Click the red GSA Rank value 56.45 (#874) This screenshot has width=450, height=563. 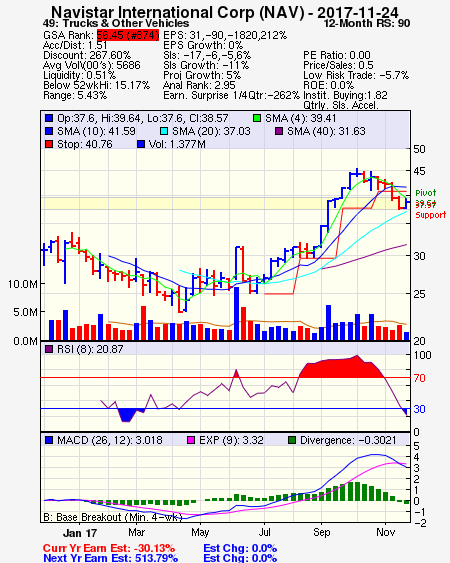pos(128,35)
